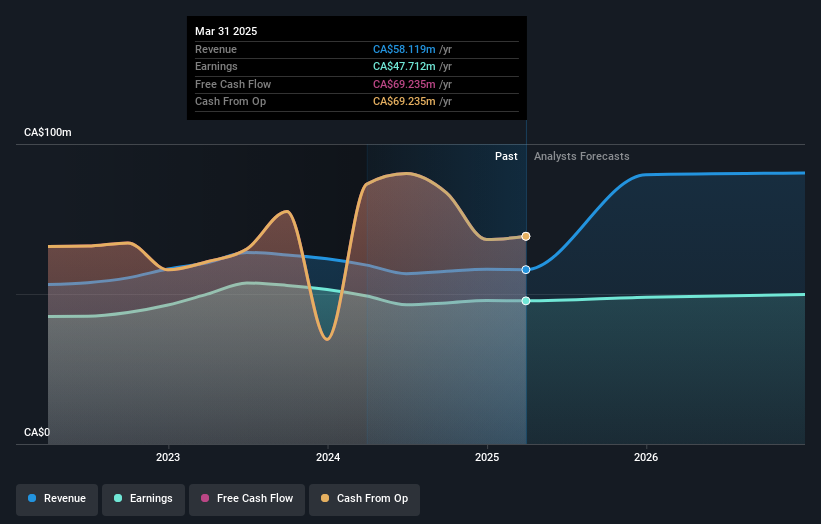Viewport: 821px width, 524px height.
Task: Click the CA$69.235m Cash From Op value
Action: pyautogui.click(x=404, y=102)
